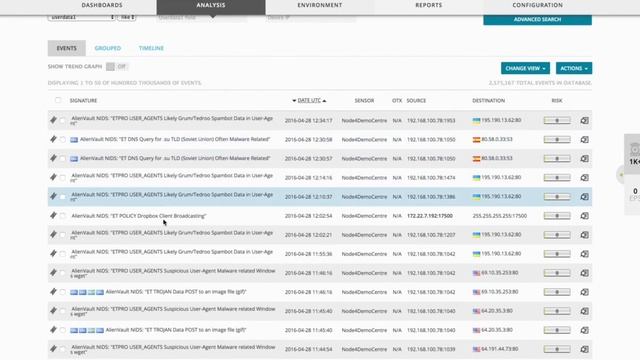640x360 pixels.
Task: Click lightning icon on 12:02:21 Spambot row
Action: click(53, 234)
